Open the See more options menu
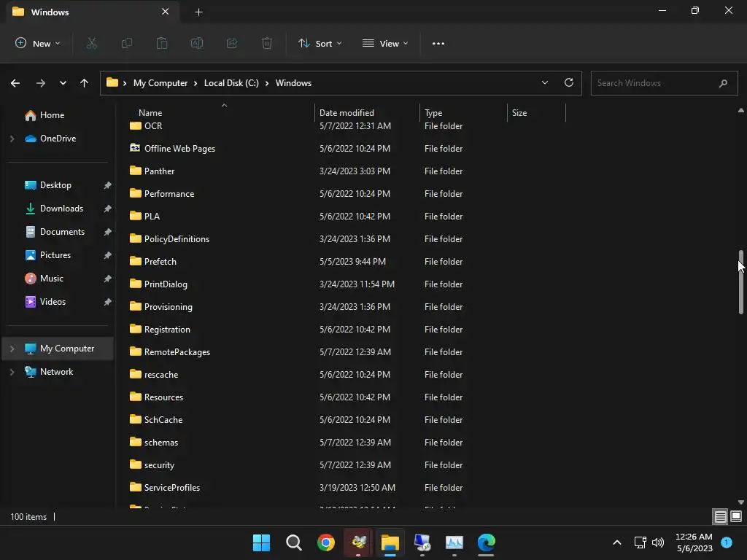 (x=438, y=43)
